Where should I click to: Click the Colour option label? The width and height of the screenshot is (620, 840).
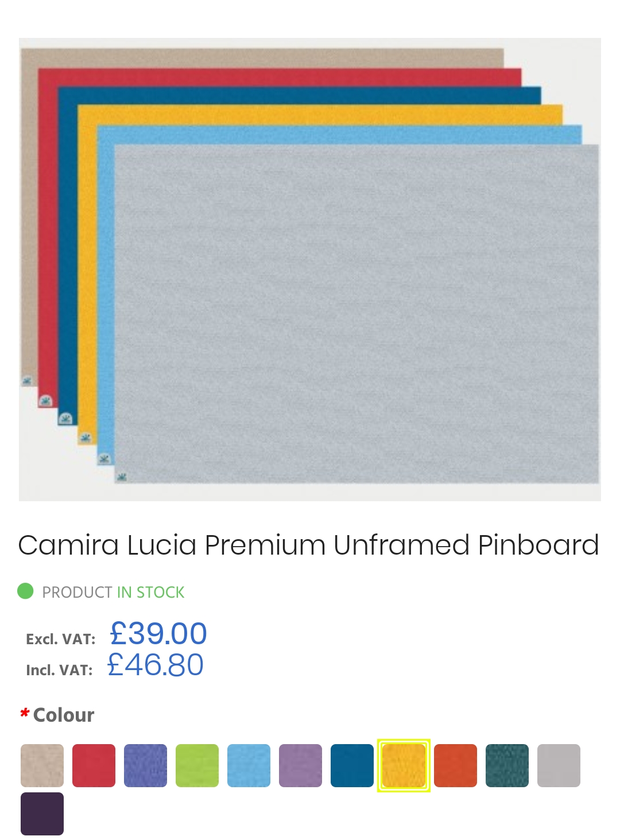pyautogui.click(x=64, y=715)
